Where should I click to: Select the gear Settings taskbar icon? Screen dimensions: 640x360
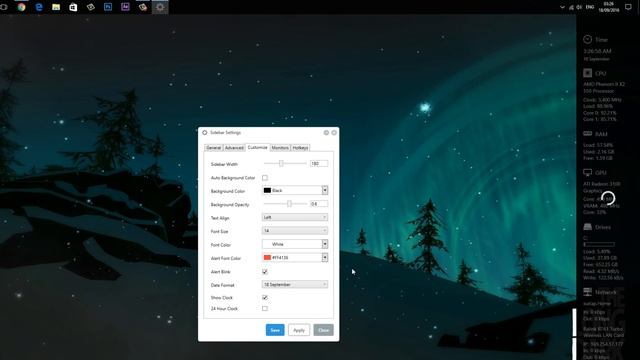tap(160, 7)
